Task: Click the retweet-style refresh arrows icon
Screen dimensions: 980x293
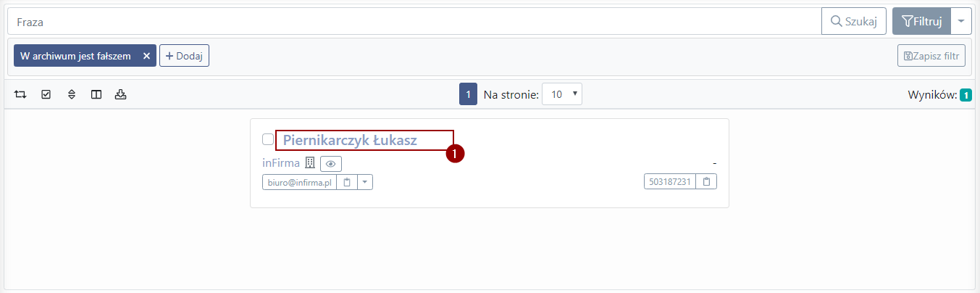Action: (20, 94)
